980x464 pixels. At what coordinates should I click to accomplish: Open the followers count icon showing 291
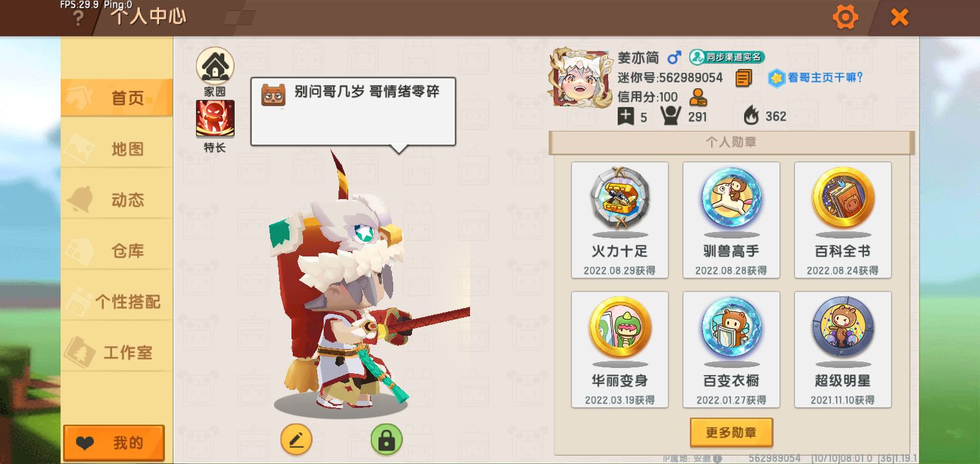pyautogui.click(x=671, y=116)
